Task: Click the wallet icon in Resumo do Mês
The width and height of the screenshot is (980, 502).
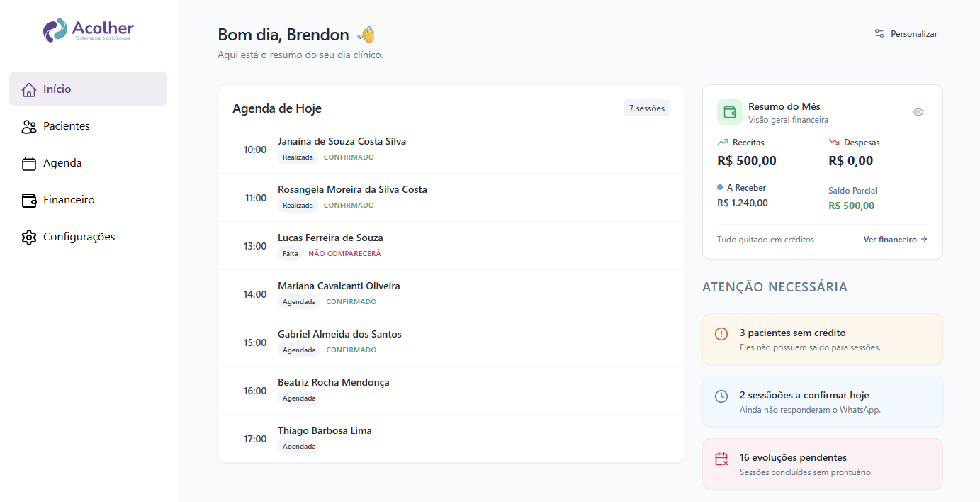Action: coord(729,112)
